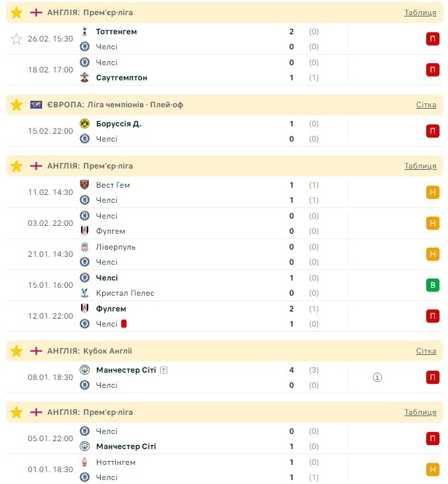The width and height of the screenshot is (448, 484).
Task: Click the Tottenham team crest icon
Action: click(84, 32)
